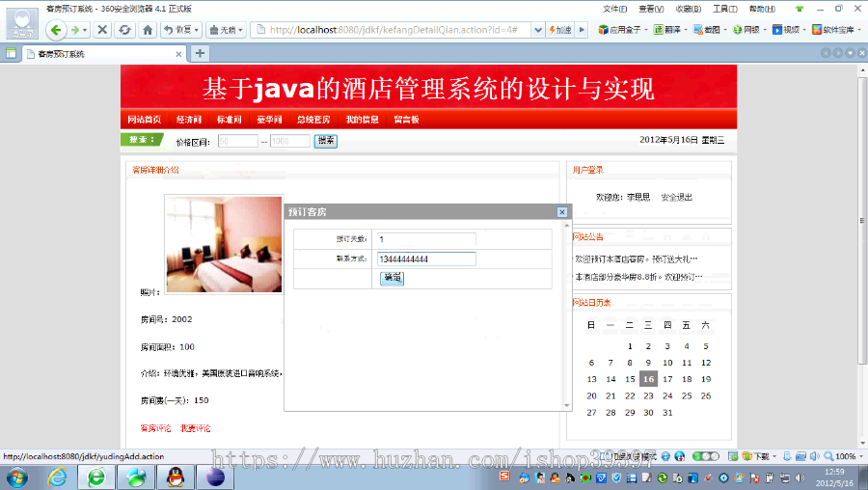The image size is (868, 490).
Task: Click the 联系方式 phone input field
Action: tap(426, 259)
